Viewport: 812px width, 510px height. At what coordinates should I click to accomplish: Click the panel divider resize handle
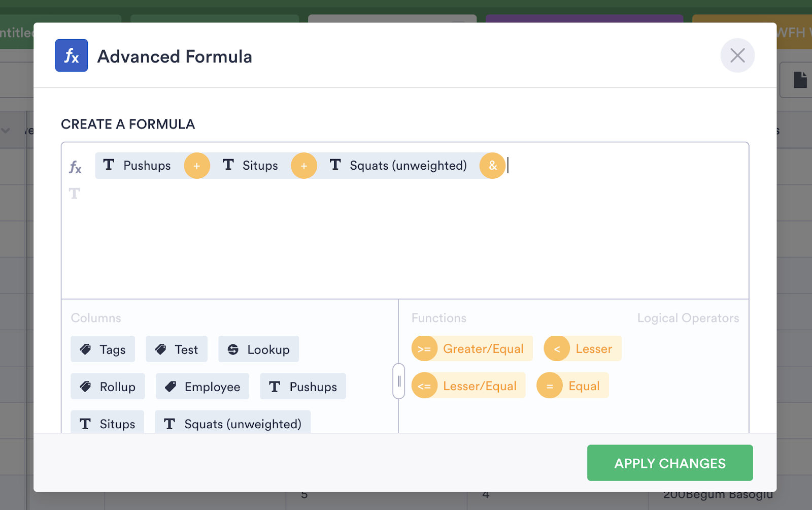tap(399, 381)
